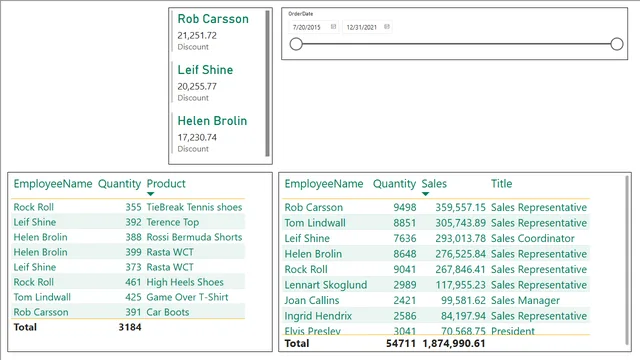
Task: Click the multi-row card vertical scrollbar
Action: (x=267, y=83)
